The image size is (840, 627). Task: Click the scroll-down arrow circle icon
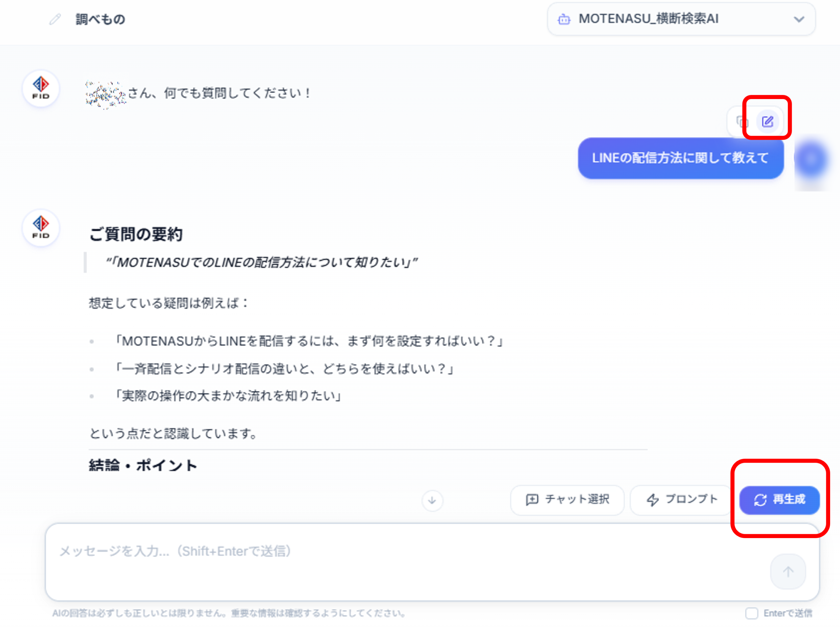tap(432, 501)
